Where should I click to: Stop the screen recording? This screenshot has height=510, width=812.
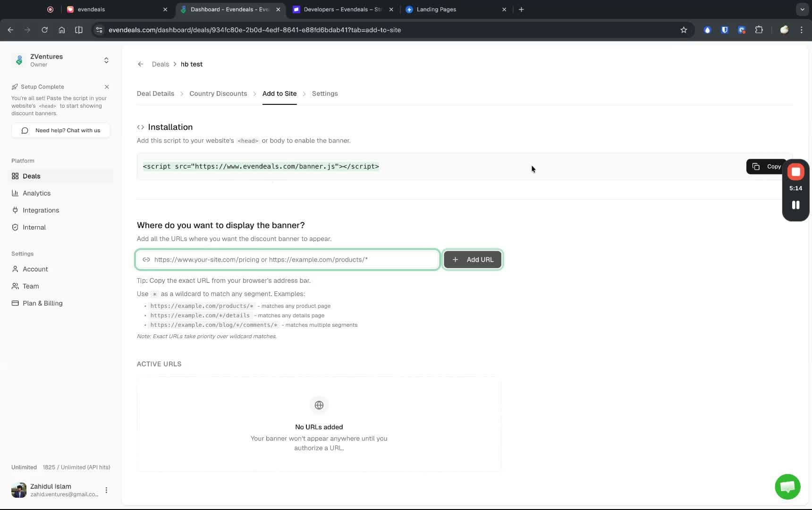click(x=796, y=171)
